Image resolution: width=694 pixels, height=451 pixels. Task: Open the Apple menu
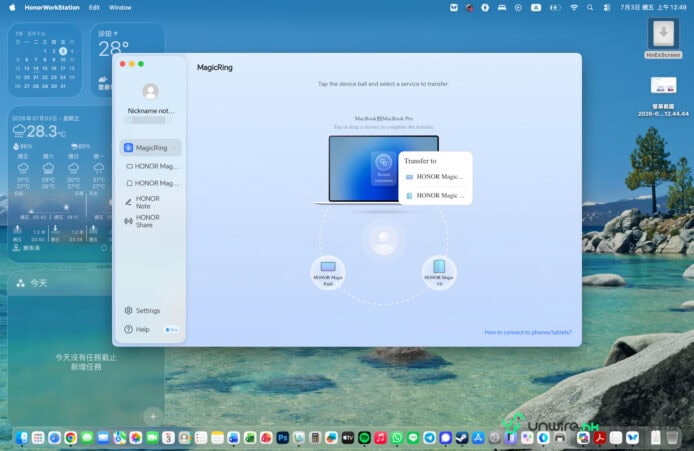pos(12,8)
